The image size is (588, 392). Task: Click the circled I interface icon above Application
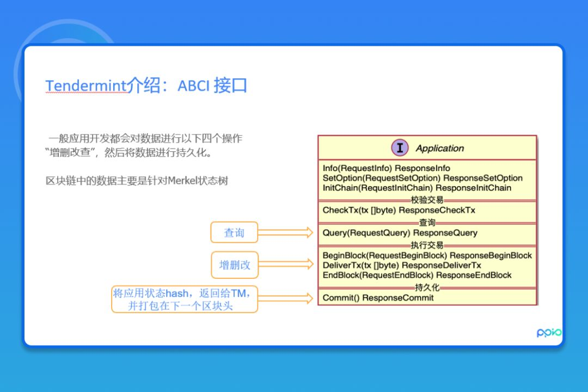(401, 147)
